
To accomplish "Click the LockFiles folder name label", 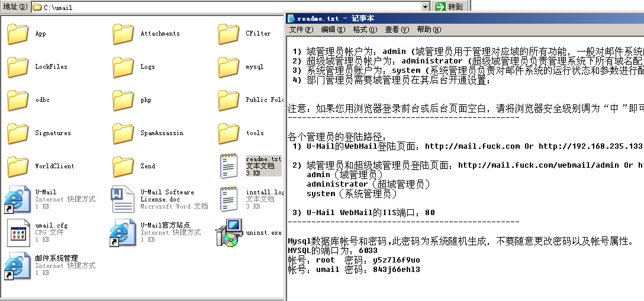I will (51, 66).
